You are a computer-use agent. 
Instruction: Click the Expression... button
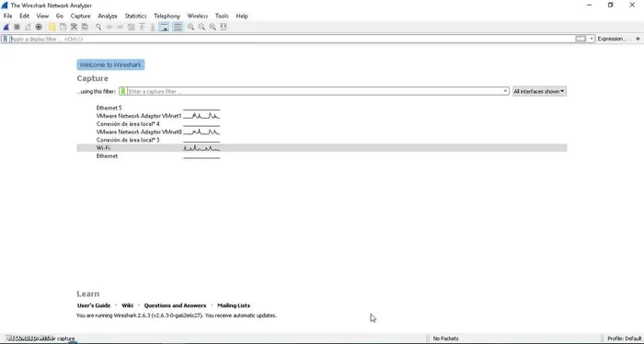click(x=612, y=39)
